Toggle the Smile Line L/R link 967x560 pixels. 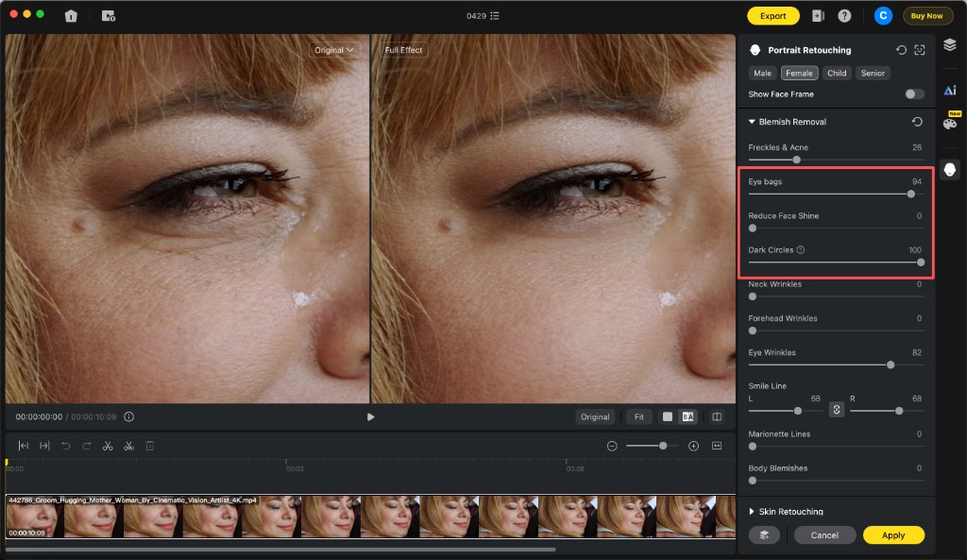837,410
